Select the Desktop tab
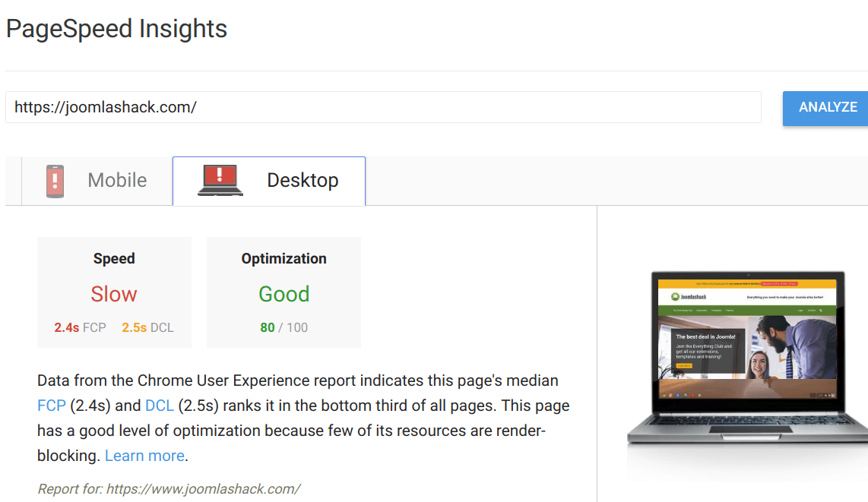This screenshot has width=868, height=502. pyautogui.click(x=269, y=181)
